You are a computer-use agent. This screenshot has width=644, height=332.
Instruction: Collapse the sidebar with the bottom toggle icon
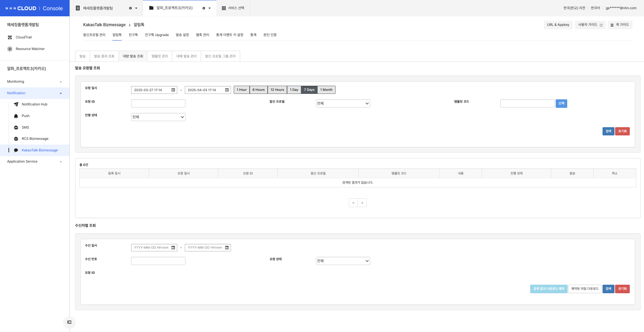pyautogui.click(x=69, y=322)
